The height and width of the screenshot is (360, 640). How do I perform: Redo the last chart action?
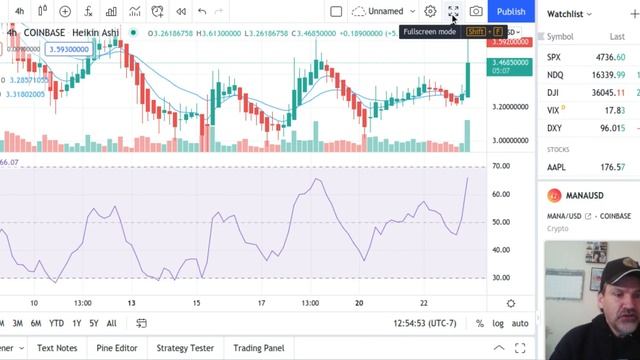click(x=219, y=11)
